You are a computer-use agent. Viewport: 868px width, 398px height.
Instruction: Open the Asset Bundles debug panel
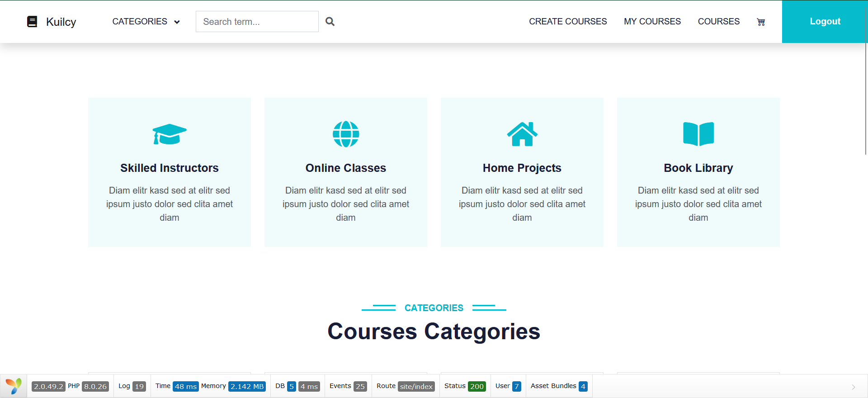click(559, 386)
